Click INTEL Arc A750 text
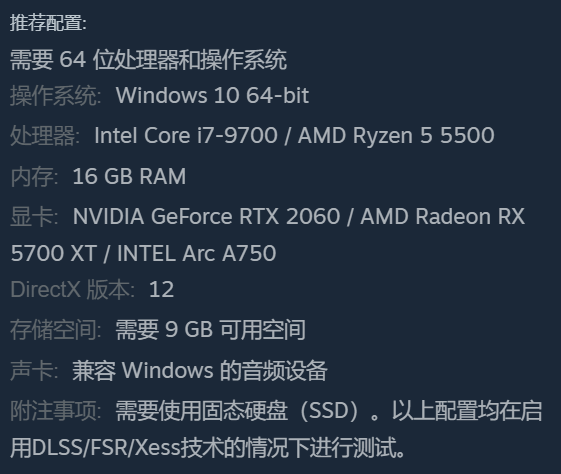Viewport: 561px width, 474px height. pos(197,253)
